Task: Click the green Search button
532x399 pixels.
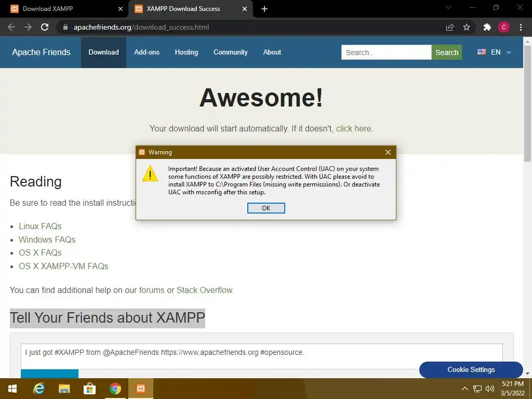Action: click(446, 52)
